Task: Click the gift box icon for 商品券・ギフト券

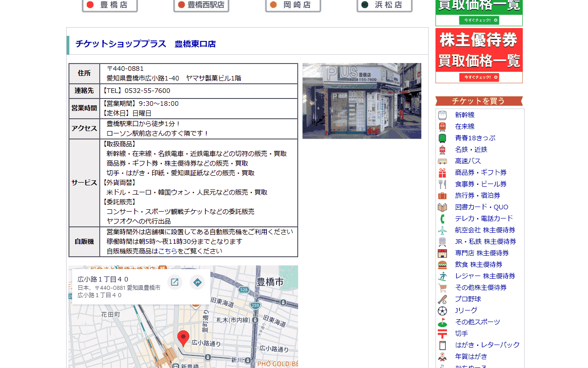Action: tap(442, 172)
